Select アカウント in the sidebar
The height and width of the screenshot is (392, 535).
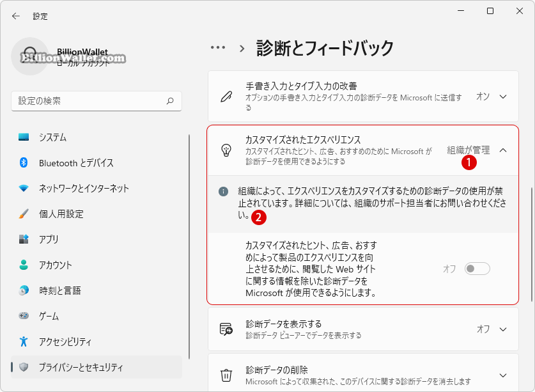pos(97,265)
